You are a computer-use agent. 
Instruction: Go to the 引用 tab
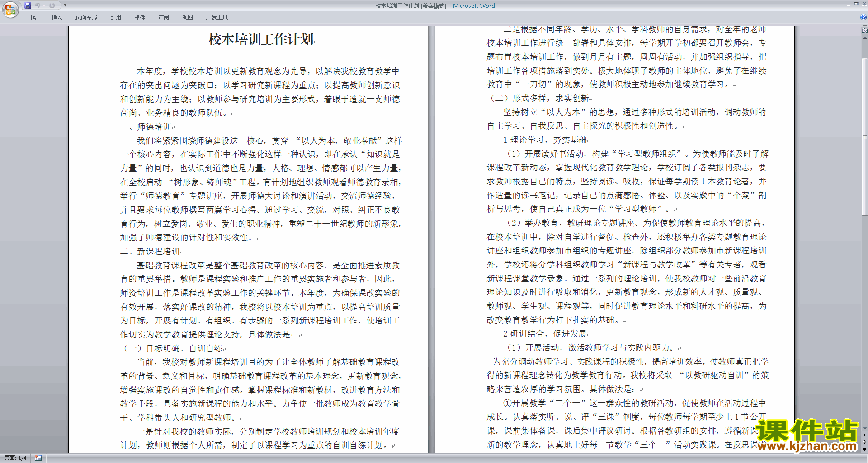pyautogui.click(x=116, y=17)
